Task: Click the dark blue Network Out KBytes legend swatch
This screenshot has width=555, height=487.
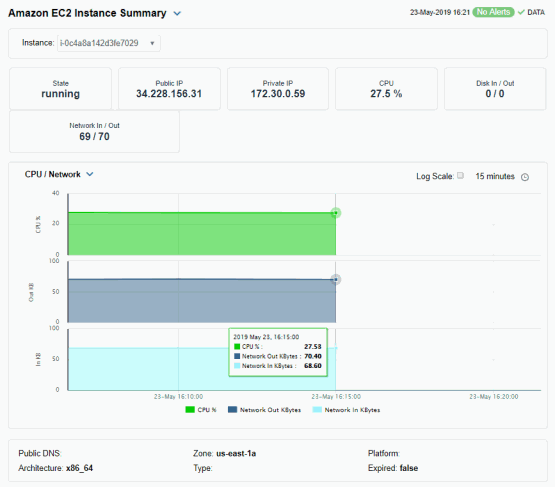Action: point(233,410)
